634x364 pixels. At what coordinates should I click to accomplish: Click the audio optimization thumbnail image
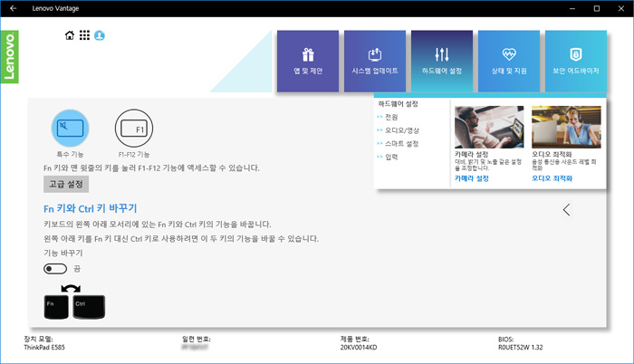(566, 127)
